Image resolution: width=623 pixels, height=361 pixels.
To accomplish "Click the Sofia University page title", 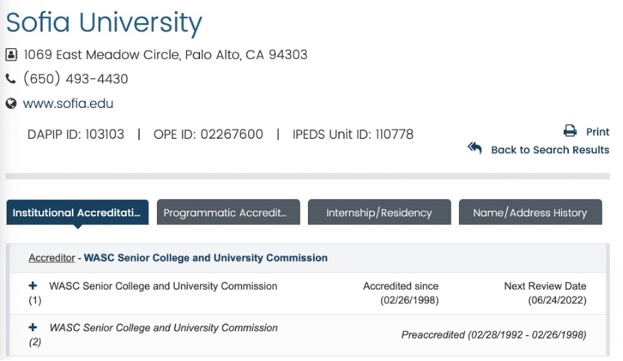I will 104,23.
